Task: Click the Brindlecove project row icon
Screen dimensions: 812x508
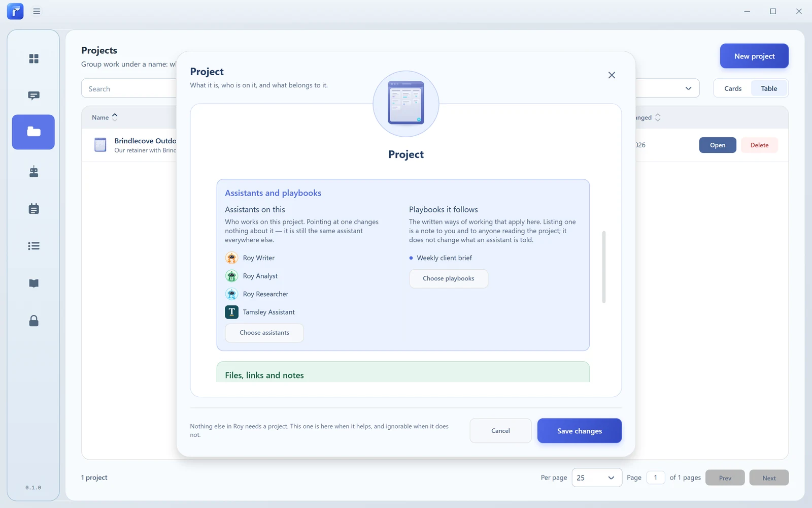Action: tap(100, 145)
